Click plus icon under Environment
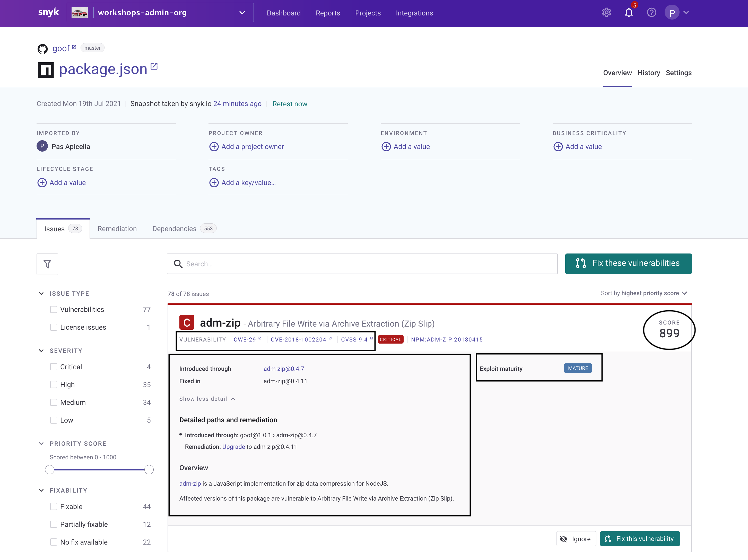This screenshot has width=748, height=560. click(x=386, y=147)
